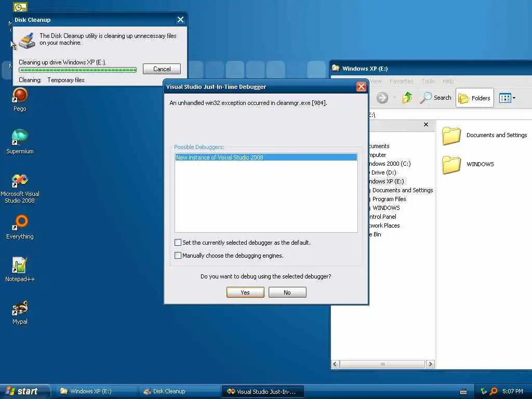The image size is (532, 399).
Task: Select the Notepad++ desktop icon
Action: tap(20, 270)
